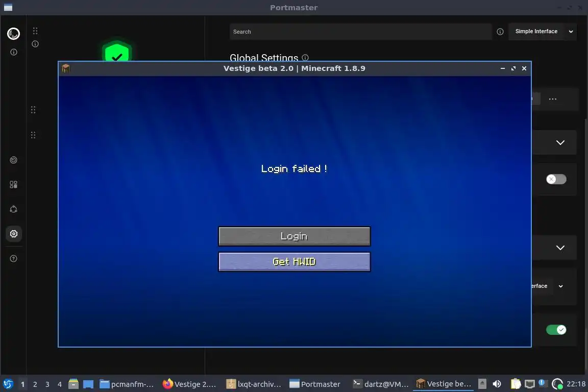The height and width of the screenshot is (392, 588).
Task: Open the network monitor radar icon in sidebar
Action: tap(13, 160)
